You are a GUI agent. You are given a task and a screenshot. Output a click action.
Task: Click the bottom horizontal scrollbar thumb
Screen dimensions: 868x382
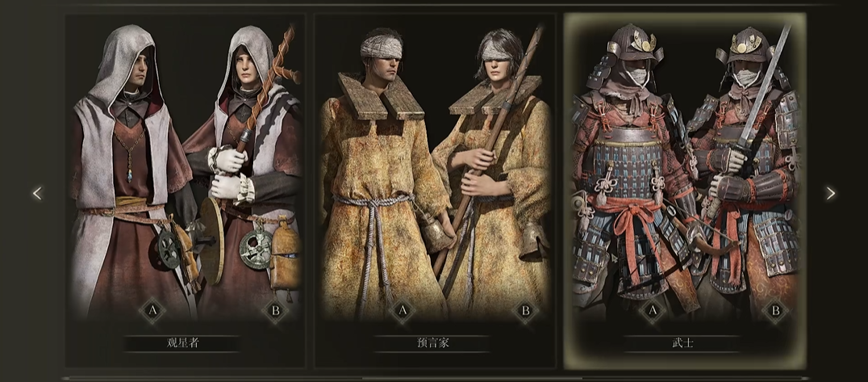tap(472, 378)
